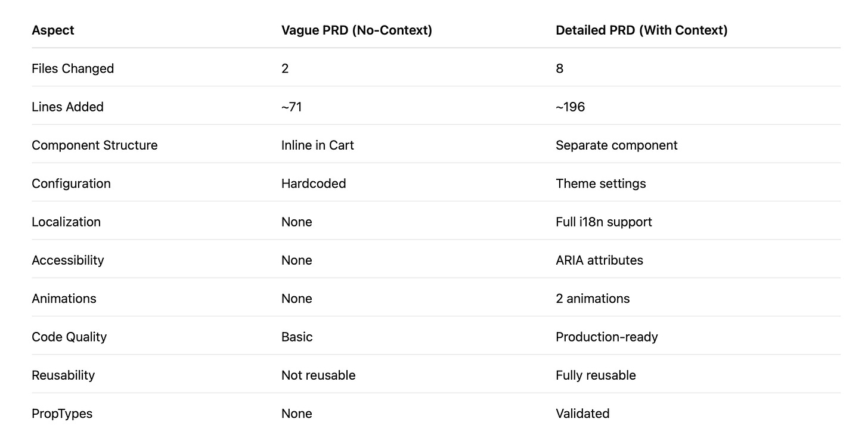Click the Configuration row label
The width and height of the screenshot is (868, 444).
71,184
